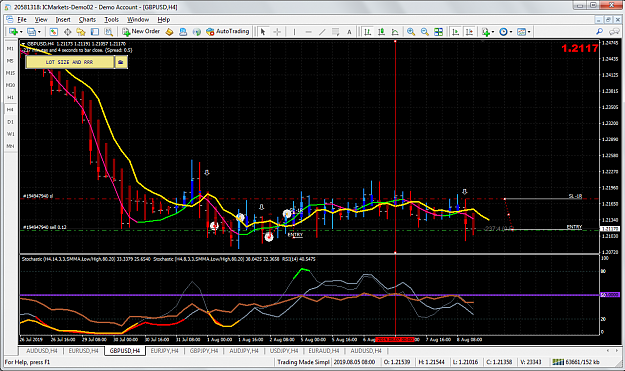Toggle the Terminal window icon
Image resolution: width=625 pixels, height=371 pixels.
tap(94, 31)
